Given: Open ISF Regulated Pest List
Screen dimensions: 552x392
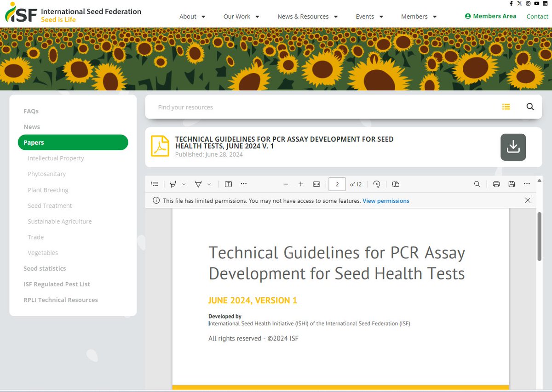Looking at the screenshot, I should (x=57, y=284).
